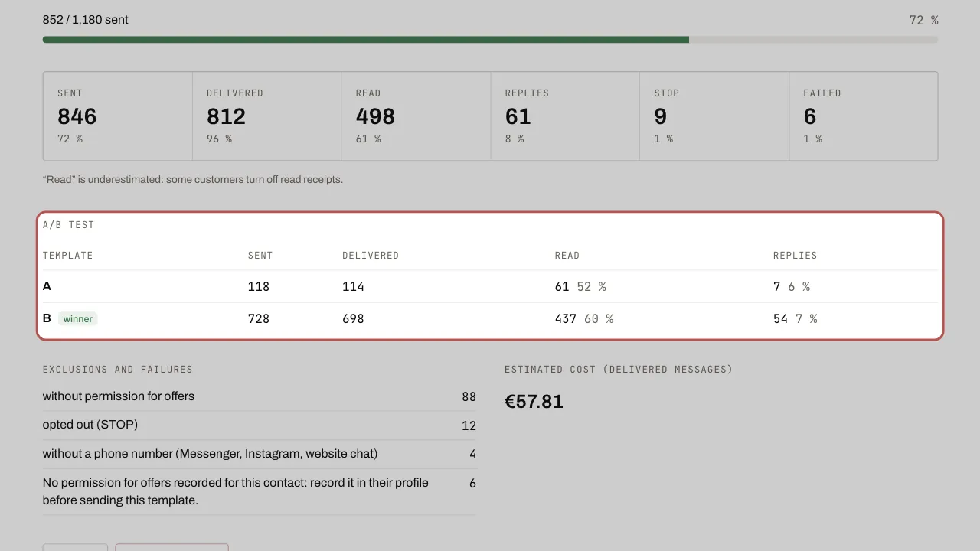This screenshot has height=551, width=980.
Task: Select the "opted out (STOP)" row label
Action: click(90, 425)
